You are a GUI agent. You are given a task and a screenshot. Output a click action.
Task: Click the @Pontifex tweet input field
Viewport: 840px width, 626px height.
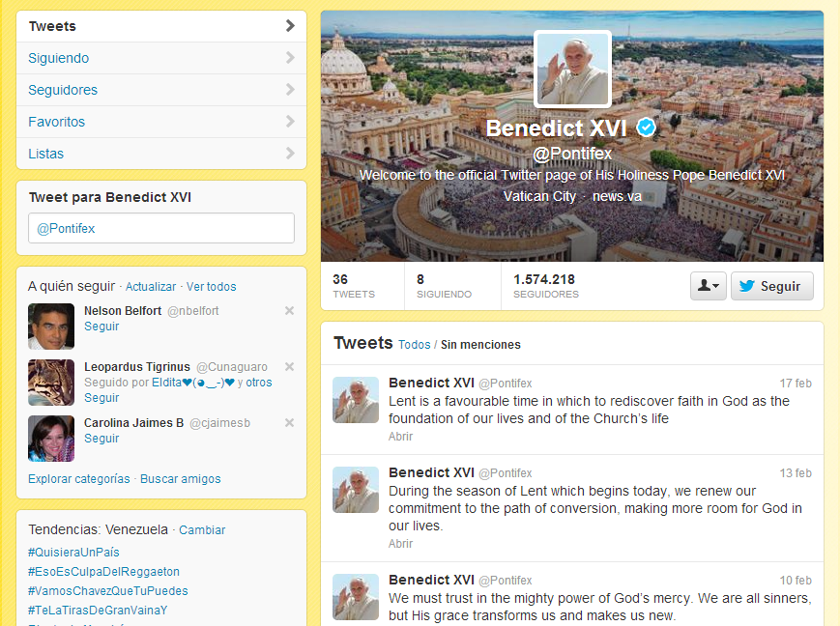pos(161,228)
